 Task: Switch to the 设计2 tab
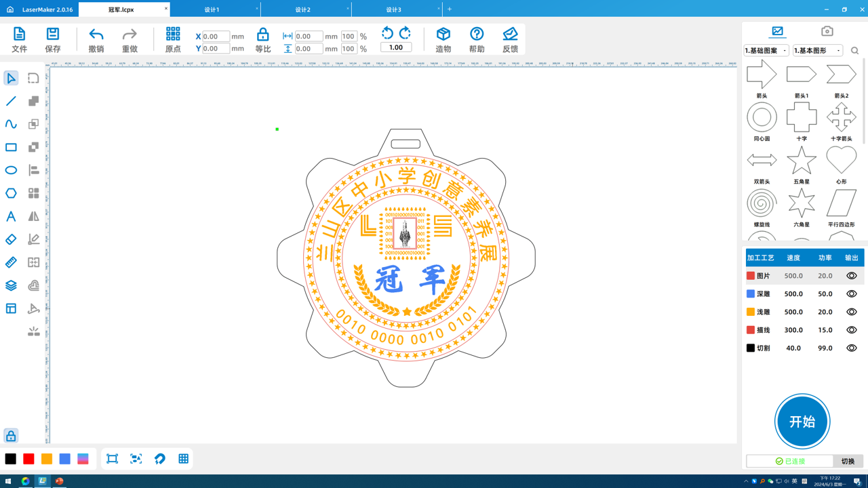tap(302, 9)
